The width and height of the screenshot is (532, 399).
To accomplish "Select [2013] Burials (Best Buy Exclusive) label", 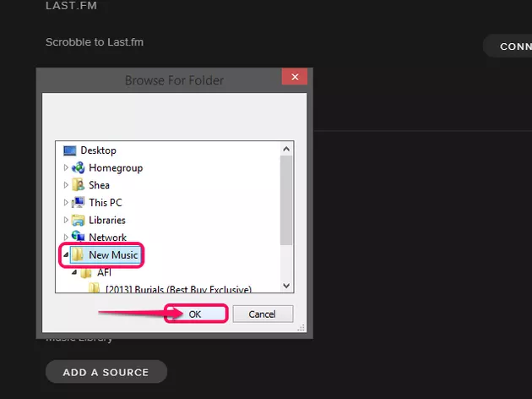I will [179, 289].
